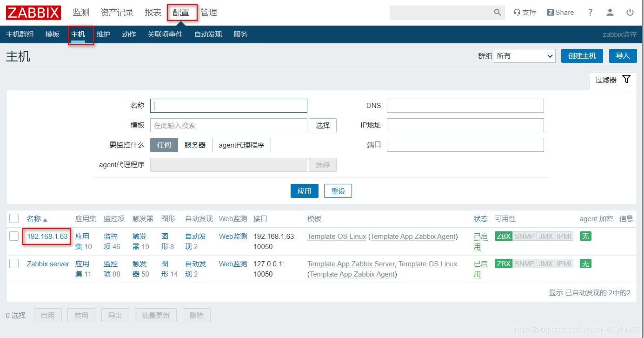Focus the IP地址 filter field
This screenshot has height=338, width=644.
click(x=465, y=125)
